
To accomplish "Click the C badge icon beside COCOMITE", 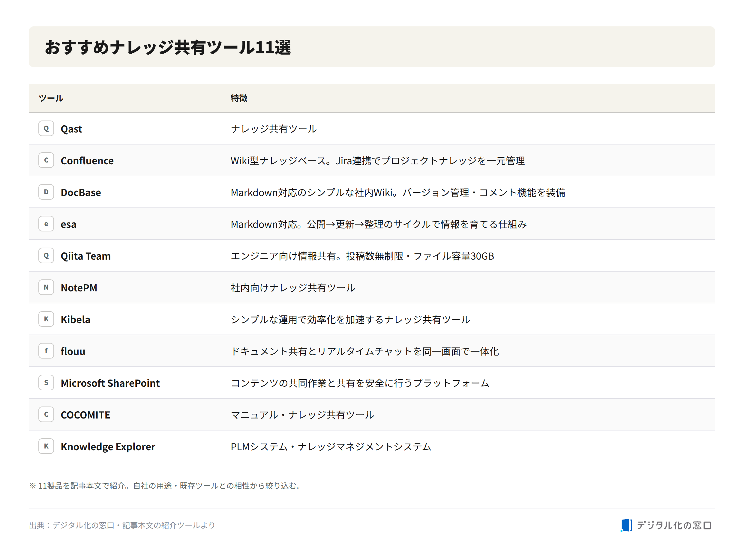I will coord(46,414).
